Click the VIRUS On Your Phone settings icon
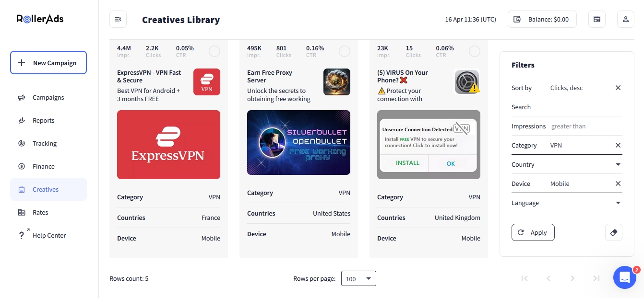 click(467, 82)
